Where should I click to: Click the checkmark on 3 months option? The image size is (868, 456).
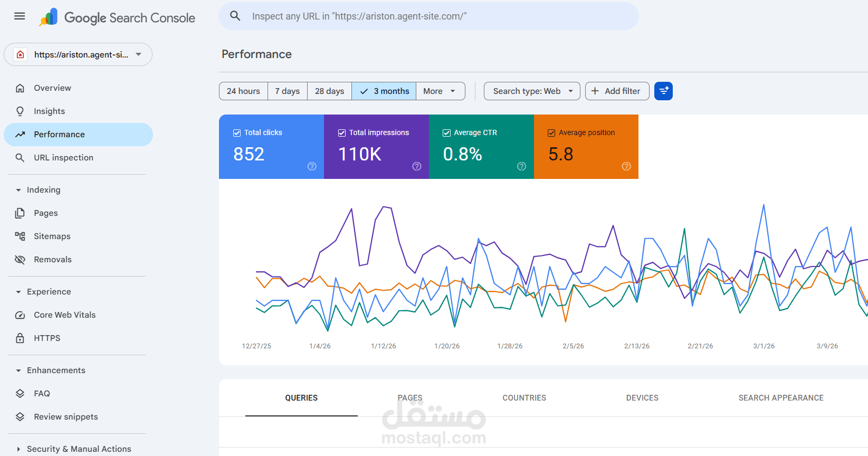pos(364,91)
